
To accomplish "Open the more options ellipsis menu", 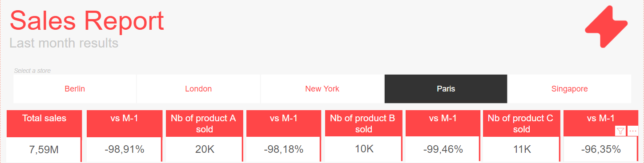I will tap(633, 131).
